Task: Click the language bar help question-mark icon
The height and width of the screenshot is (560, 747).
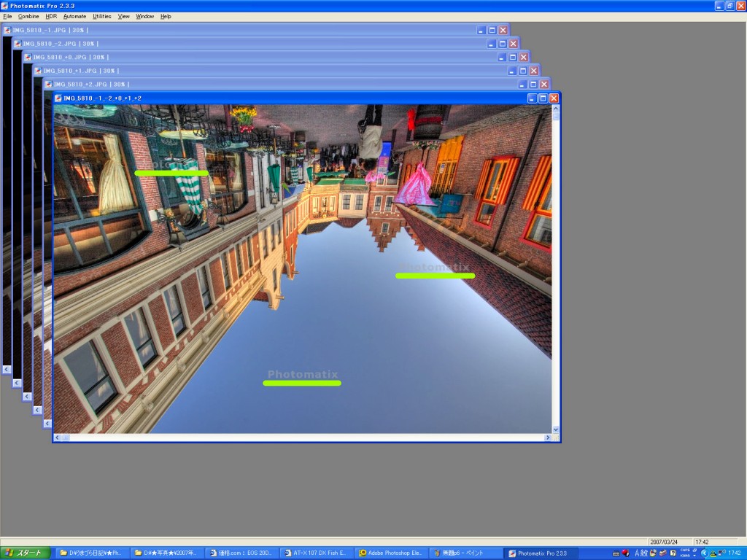Action: point(673,553)
